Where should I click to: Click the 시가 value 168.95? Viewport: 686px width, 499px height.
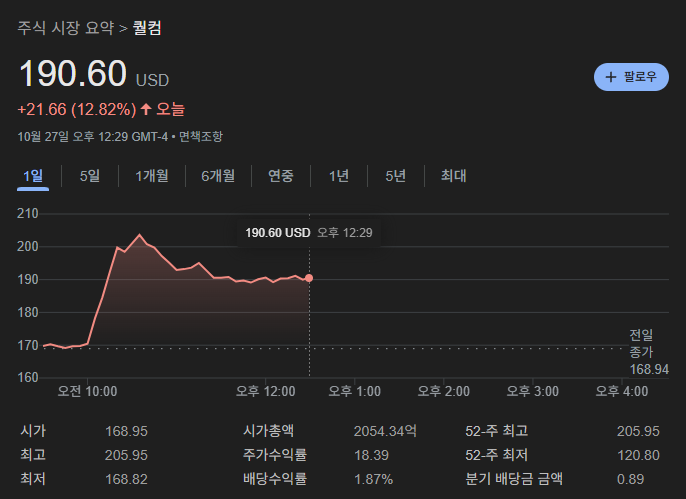coord(126,431)
